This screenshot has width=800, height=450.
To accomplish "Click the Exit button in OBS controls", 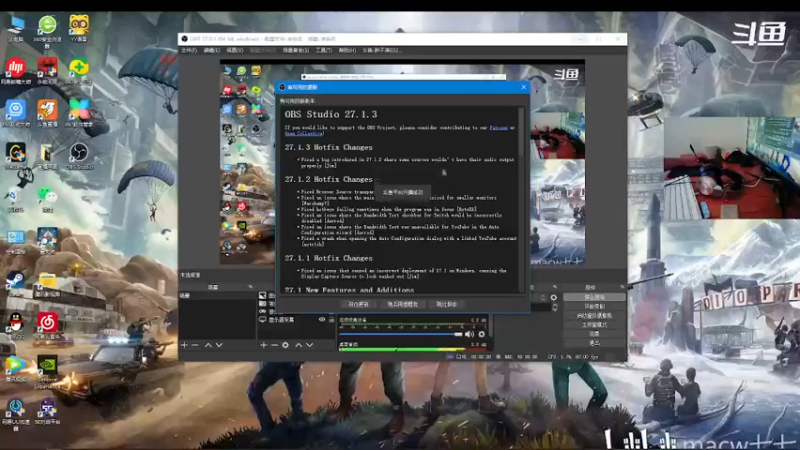I will [594, 343].
